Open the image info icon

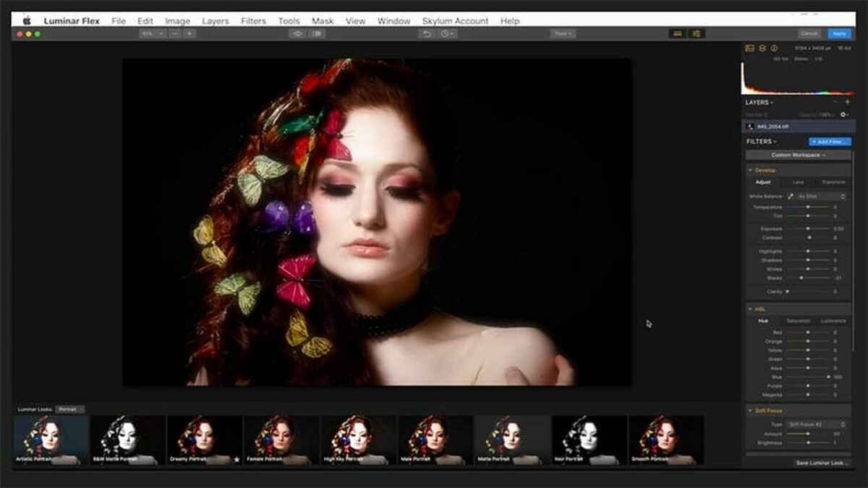click(773, 48)
